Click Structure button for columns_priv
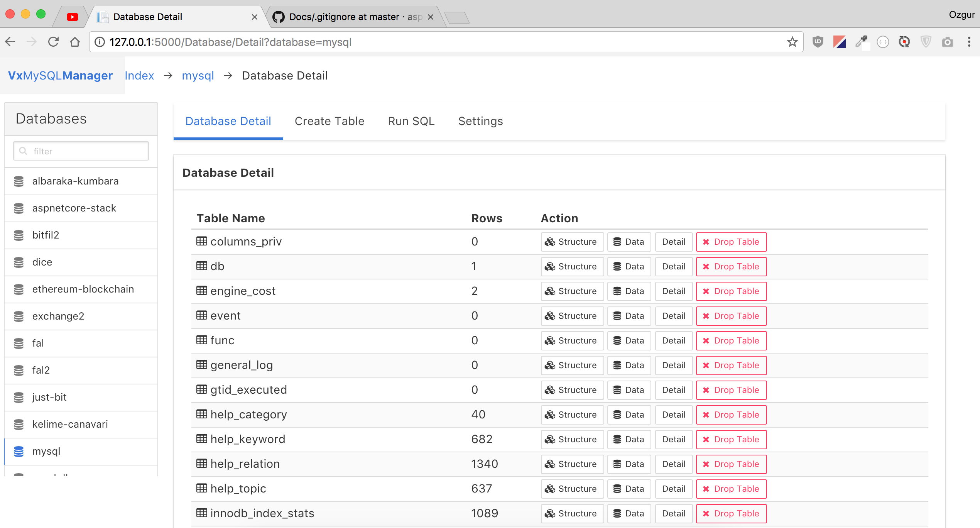The image size is (980, 528). [x=572, y=242]
